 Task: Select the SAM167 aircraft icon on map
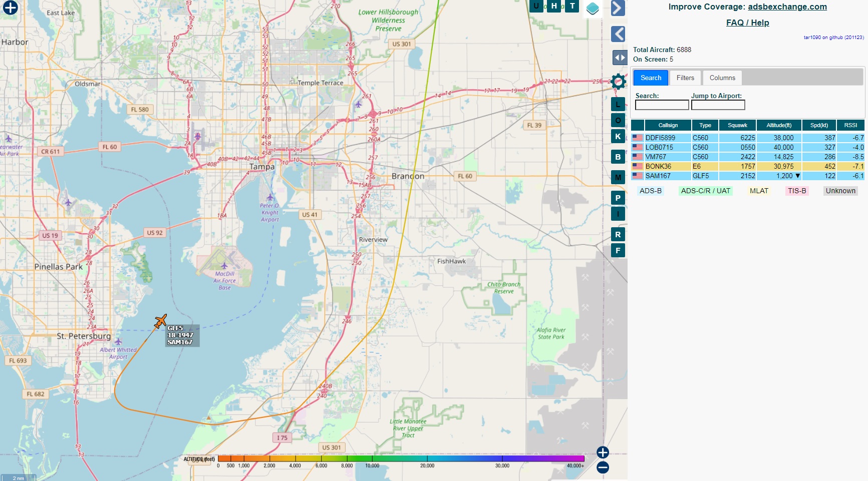pyautogui.click(x=160, y=321)
